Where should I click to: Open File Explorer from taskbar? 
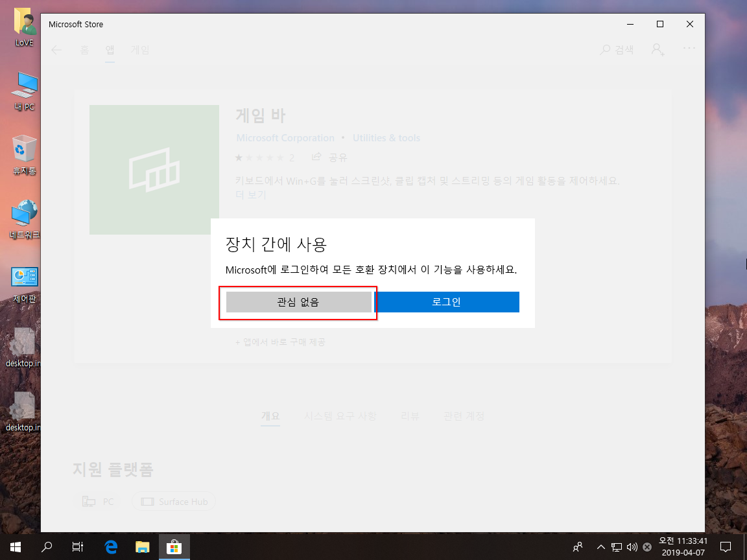(x=143, y=547)
